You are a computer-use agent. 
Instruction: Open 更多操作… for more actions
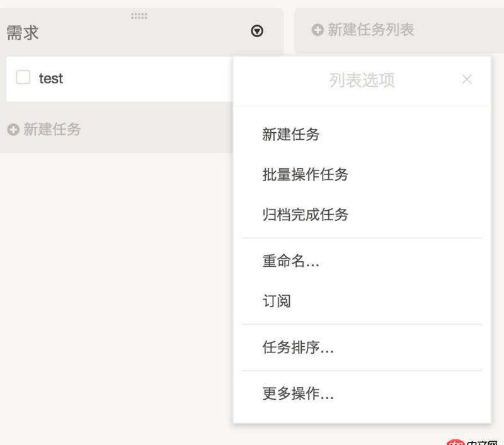[x=297, y=394]
